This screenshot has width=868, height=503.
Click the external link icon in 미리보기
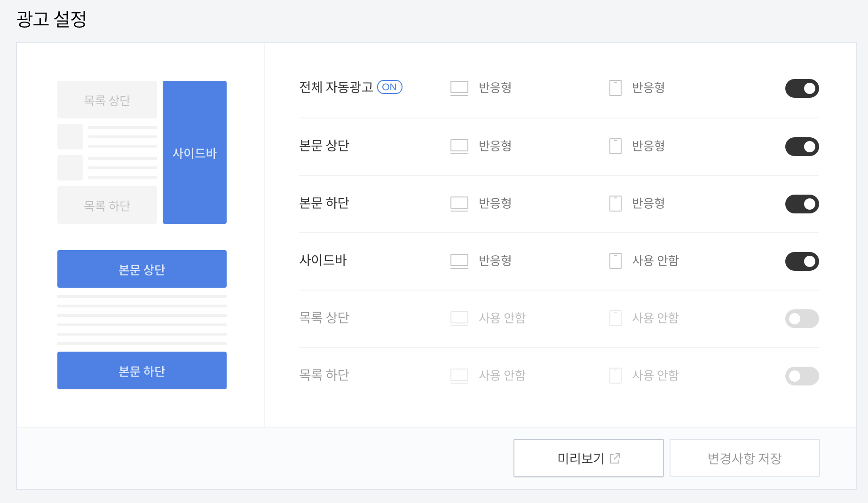tap(615, 458)
